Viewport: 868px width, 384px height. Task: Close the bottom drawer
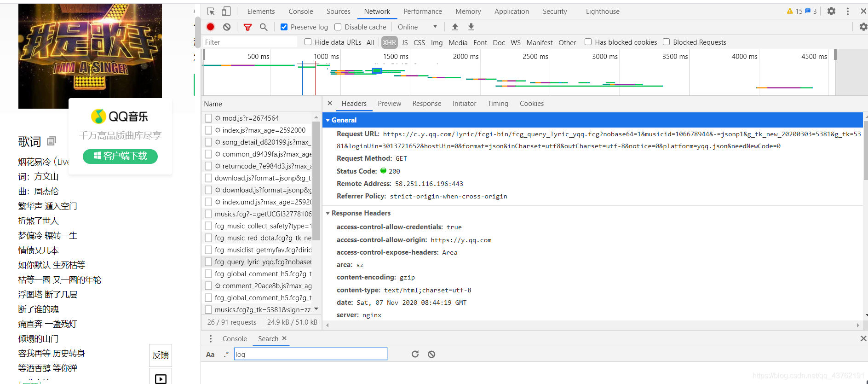(863, 338)
